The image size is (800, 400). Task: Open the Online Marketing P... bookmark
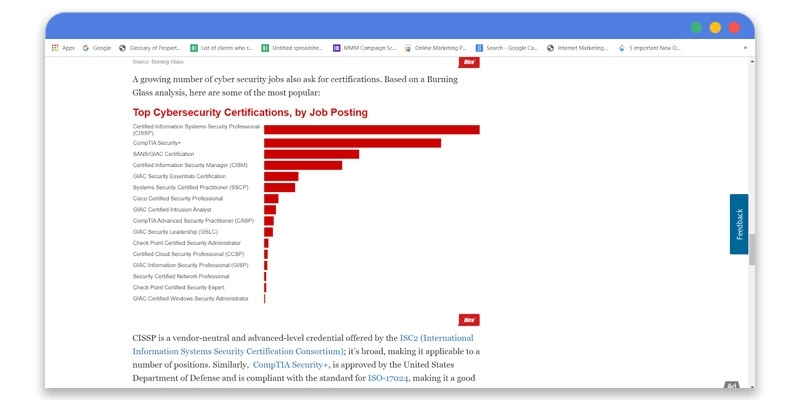(436, 48)
